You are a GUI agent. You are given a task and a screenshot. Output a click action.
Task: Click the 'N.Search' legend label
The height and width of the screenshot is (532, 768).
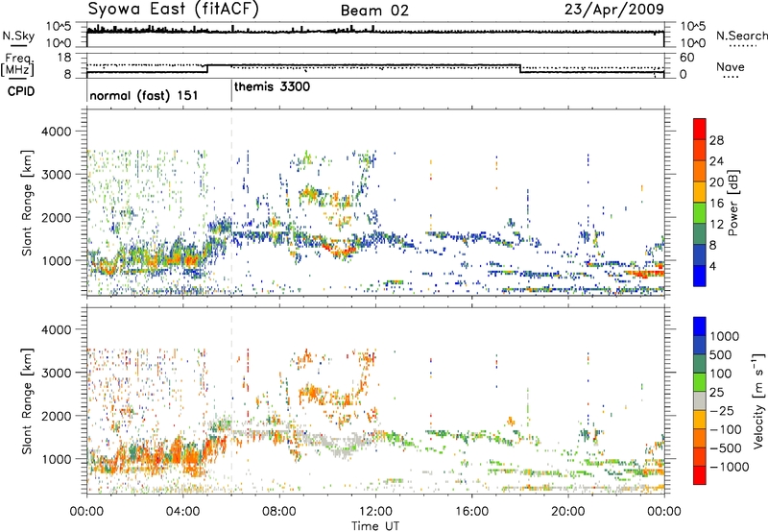(x=742, y=36)
